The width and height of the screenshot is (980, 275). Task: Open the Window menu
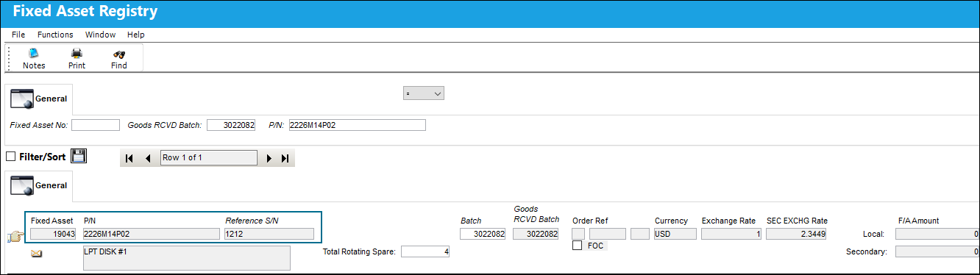coord(100,35)
